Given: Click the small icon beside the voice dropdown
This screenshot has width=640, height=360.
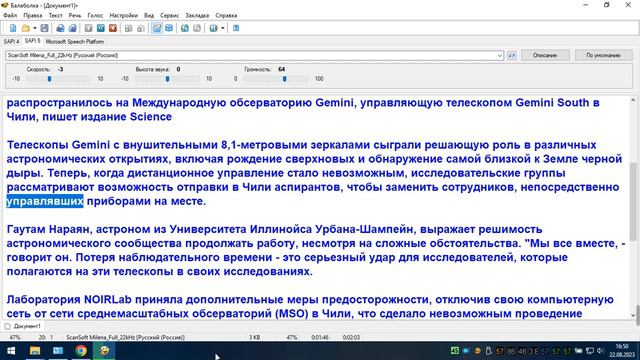Looking at the screenshot, I should click(x=511, y=56).
